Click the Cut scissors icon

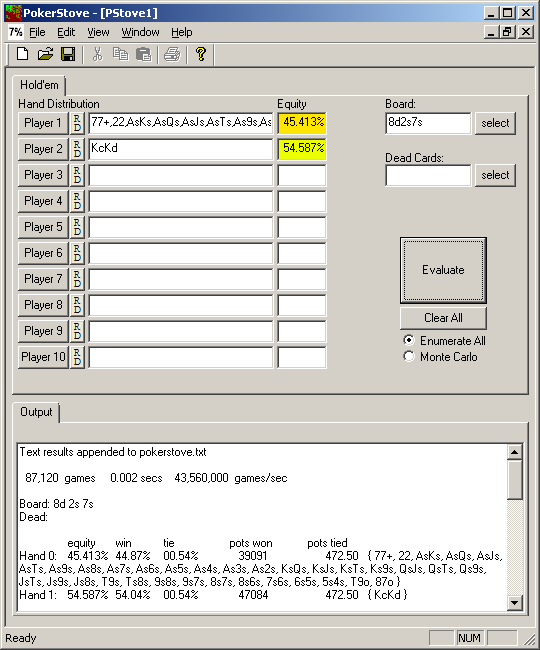[97, 54]
